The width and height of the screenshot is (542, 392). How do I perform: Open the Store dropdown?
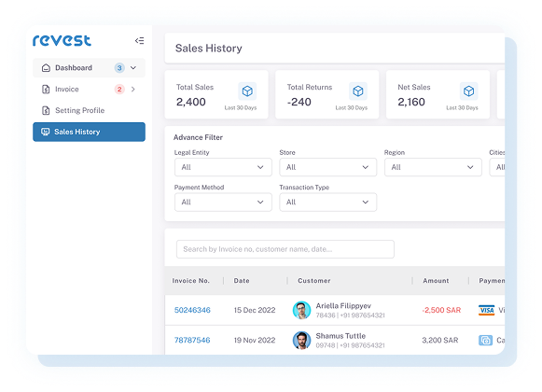pyautogui.click(x=327, y=167)
